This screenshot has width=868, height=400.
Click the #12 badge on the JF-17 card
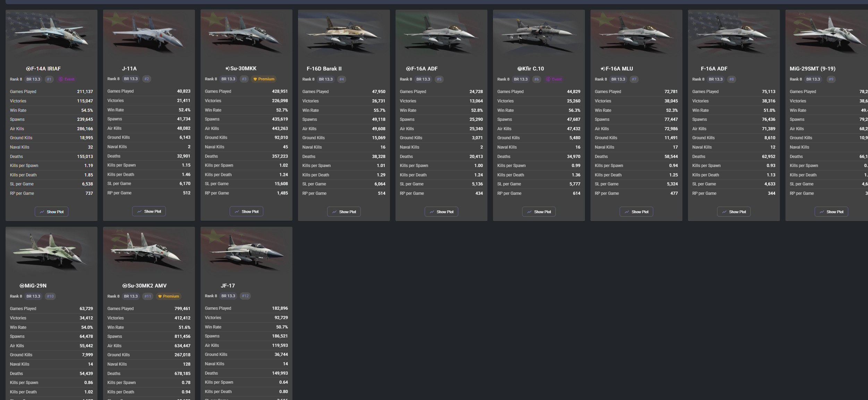click(x=245, y=296)
